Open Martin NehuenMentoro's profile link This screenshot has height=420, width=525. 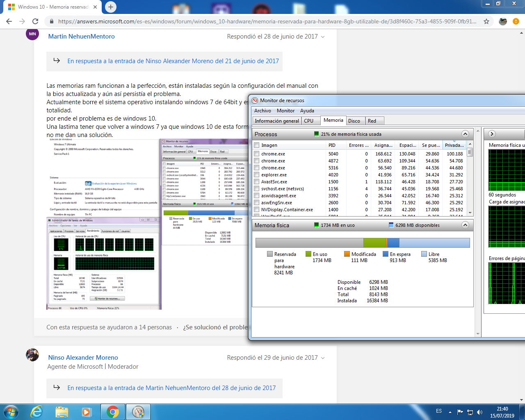[82, 37]
